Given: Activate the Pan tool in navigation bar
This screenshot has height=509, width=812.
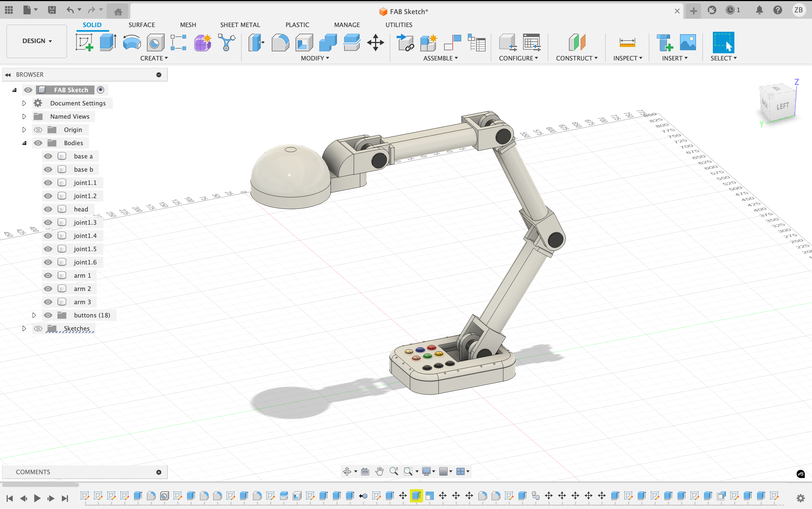Looking at the screenshot, I should (379, 471).
